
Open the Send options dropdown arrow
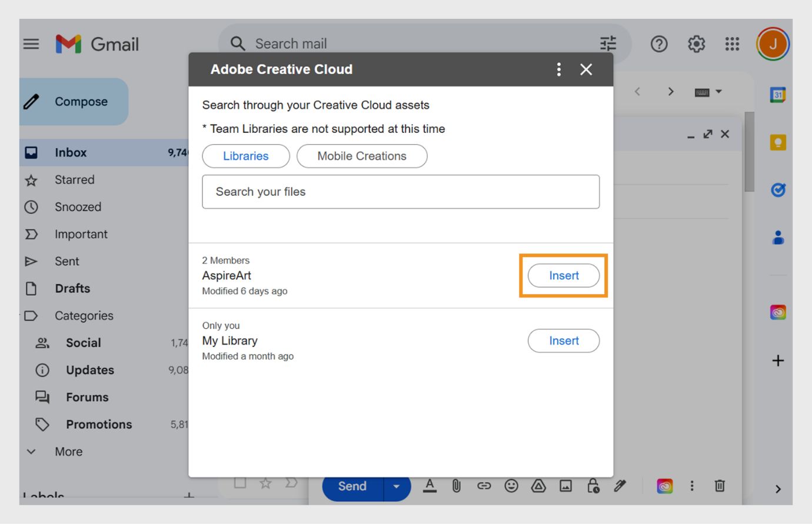coord(396,486)
